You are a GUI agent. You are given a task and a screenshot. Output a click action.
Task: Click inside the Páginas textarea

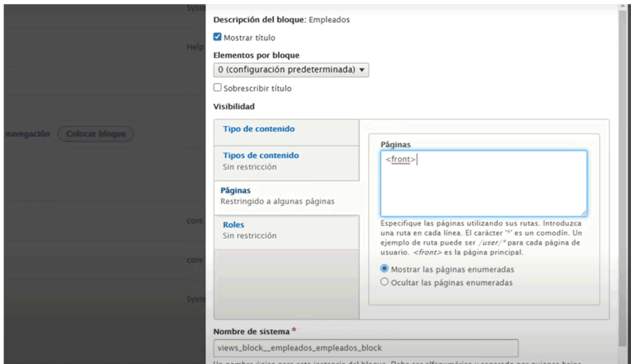[x=483, y=183]
